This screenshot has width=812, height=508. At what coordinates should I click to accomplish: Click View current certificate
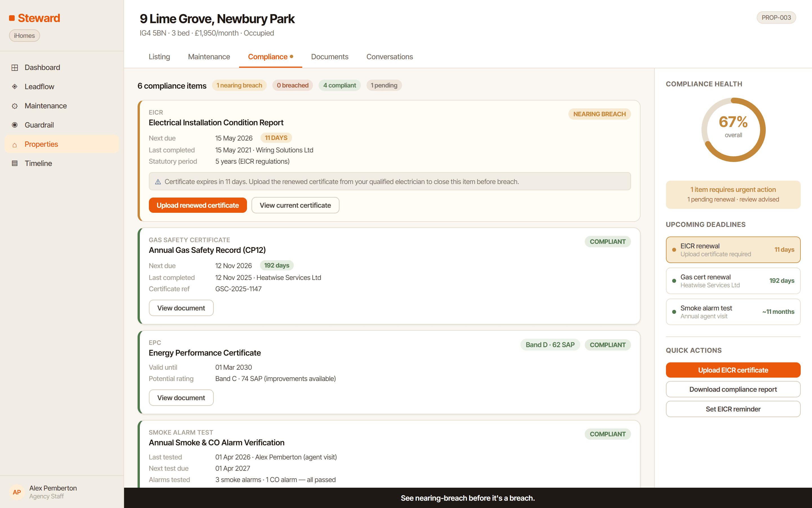[x=295, y=205]
